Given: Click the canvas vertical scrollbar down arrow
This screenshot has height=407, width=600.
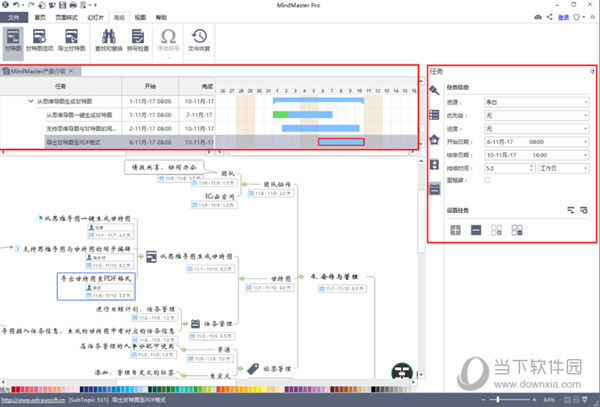Looking at the screenshot, I should coord(421,374).
